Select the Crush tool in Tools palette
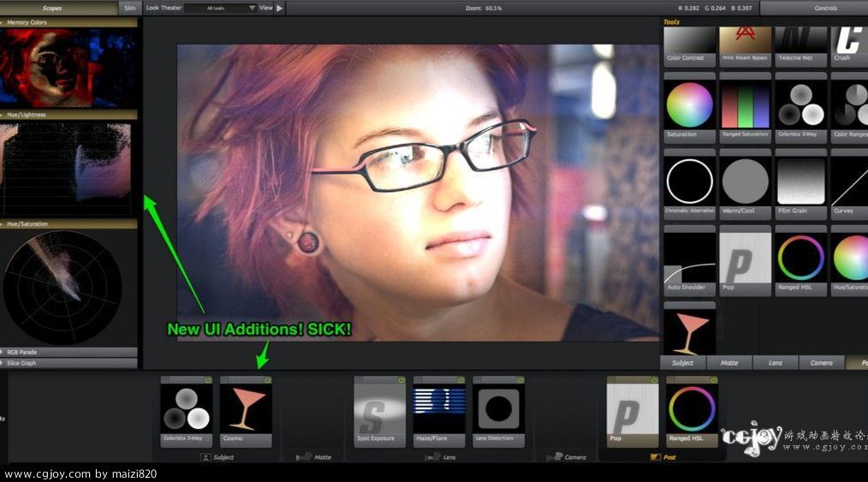Viewport: 868px width, 482px height. (x=849, y=46)
